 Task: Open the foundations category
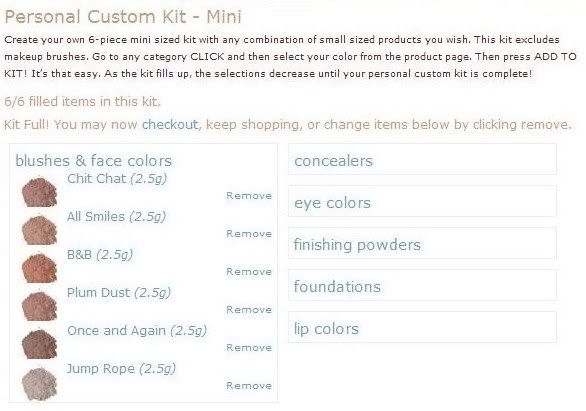(x=422, y=285)
